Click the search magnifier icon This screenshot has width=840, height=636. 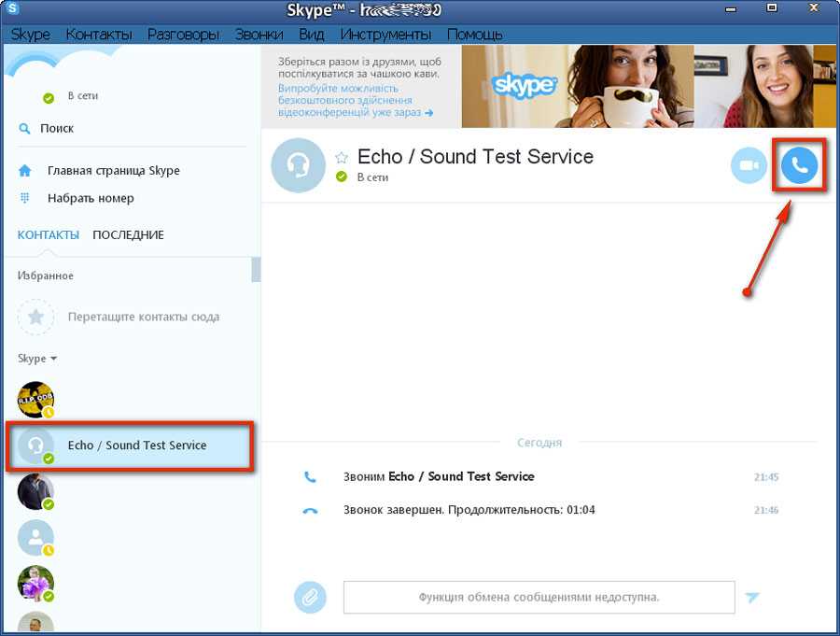(25, 129)
